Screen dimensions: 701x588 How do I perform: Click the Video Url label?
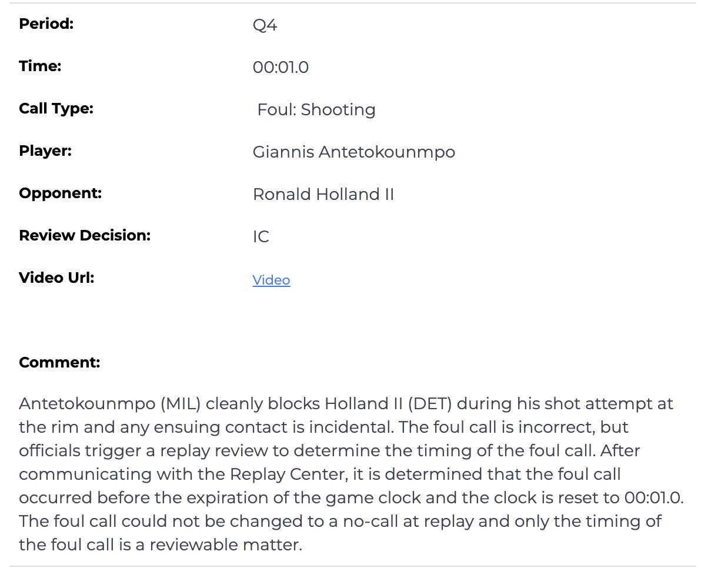tap(56, 278)
